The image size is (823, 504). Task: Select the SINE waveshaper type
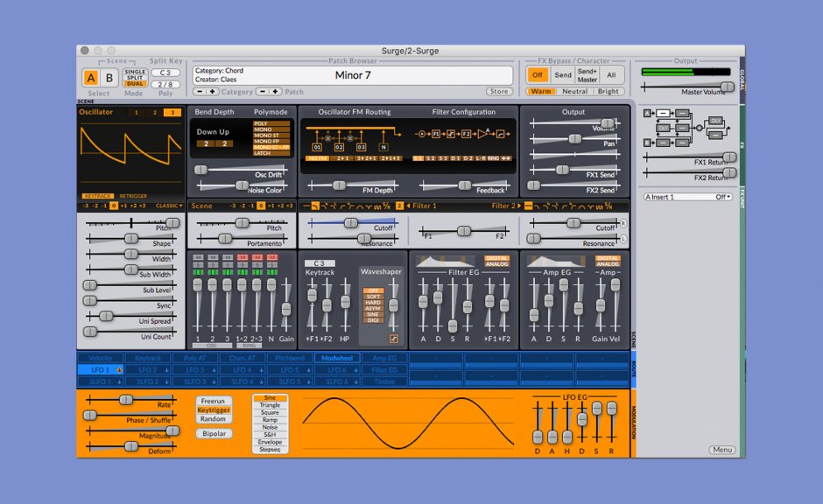click(x=374, y=314)
